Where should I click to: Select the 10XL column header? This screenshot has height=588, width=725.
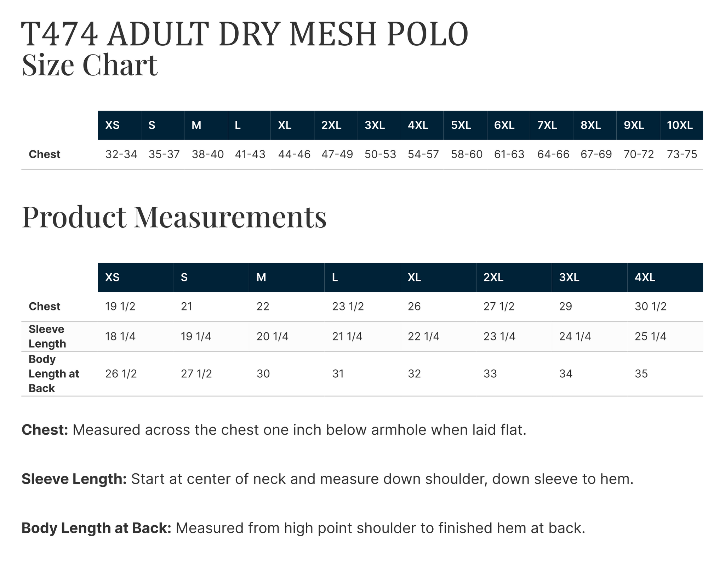pyautogui.click(x=680, y=125)
